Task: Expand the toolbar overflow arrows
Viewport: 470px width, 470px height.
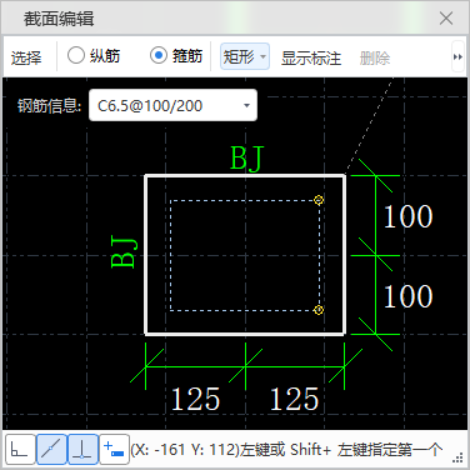Action: [458, 57]
